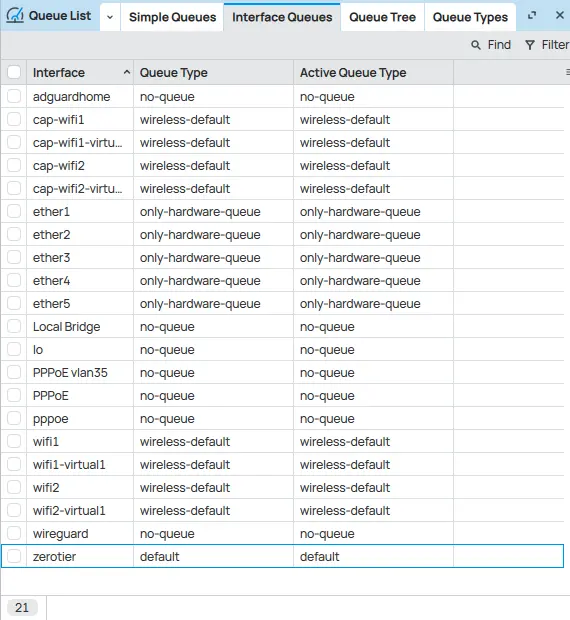Tick the ether3 row checkbox
570x620 pixels.
point(14,257)
